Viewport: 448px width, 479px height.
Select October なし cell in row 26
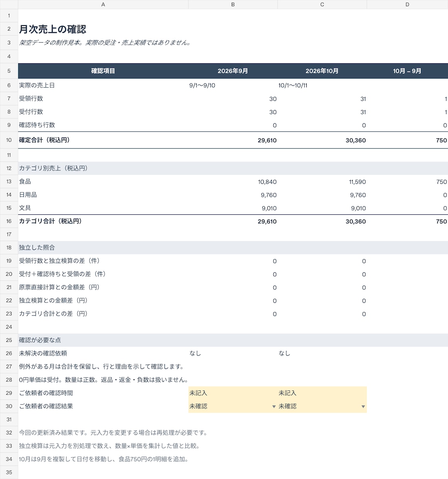[322, 353]
